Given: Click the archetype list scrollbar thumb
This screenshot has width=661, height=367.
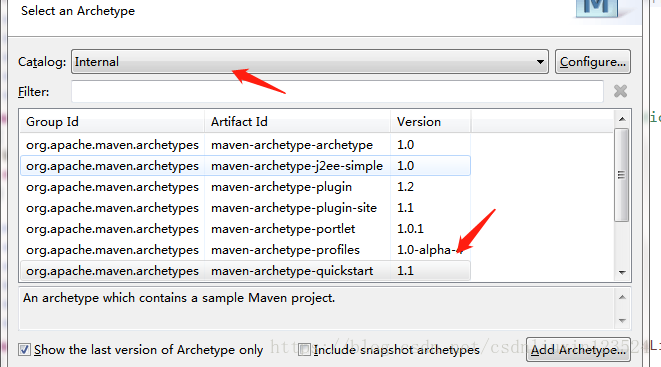Looking at the screenshot, I should click(x=621, y=175).
